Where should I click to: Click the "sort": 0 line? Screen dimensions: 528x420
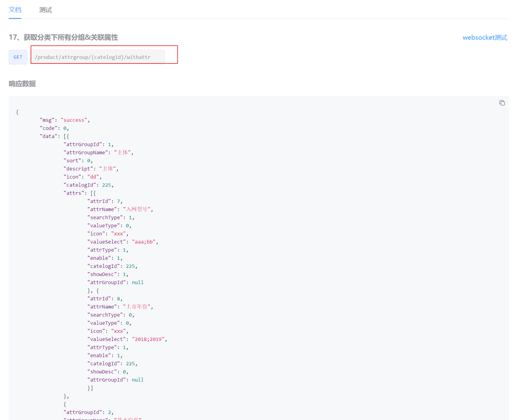[78, 161]
